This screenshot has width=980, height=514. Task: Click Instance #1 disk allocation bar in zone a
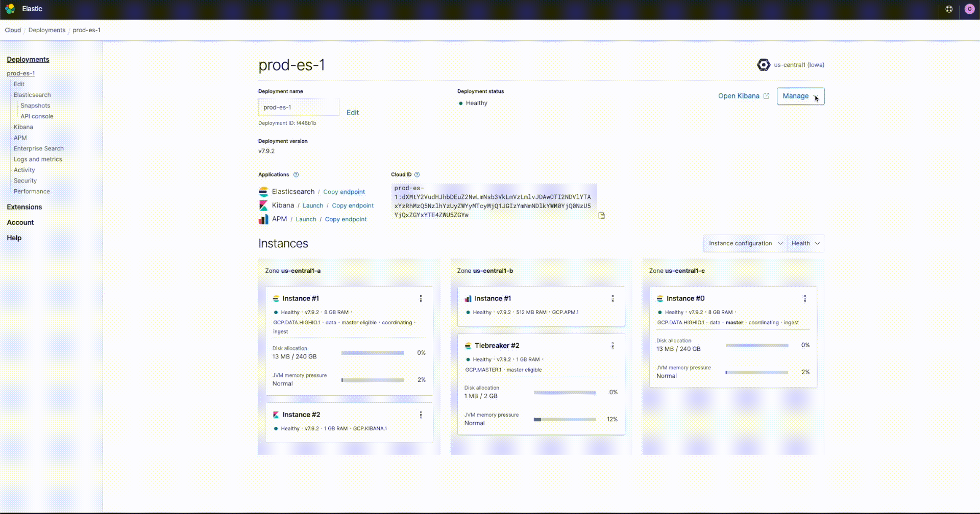(x=373, y=353)
